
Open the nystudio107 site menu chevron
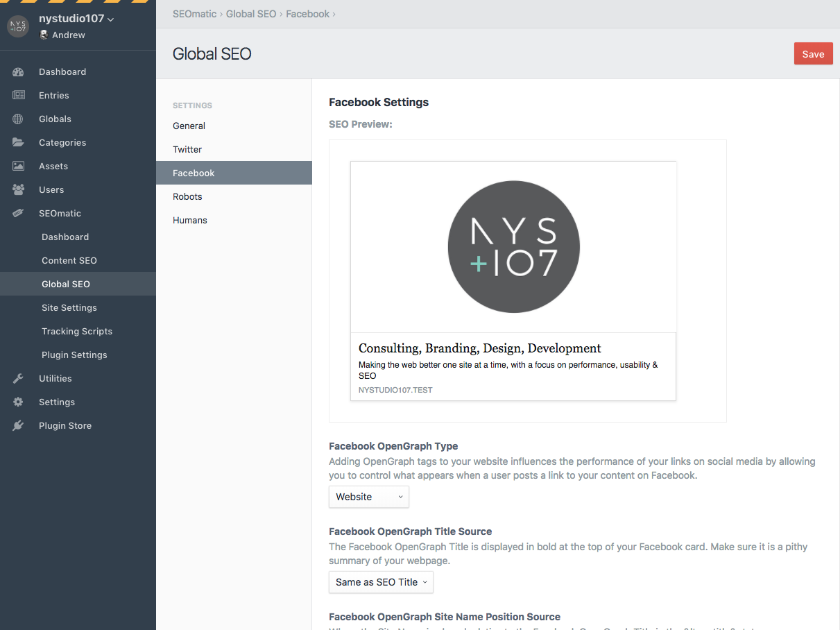point(111,19)
